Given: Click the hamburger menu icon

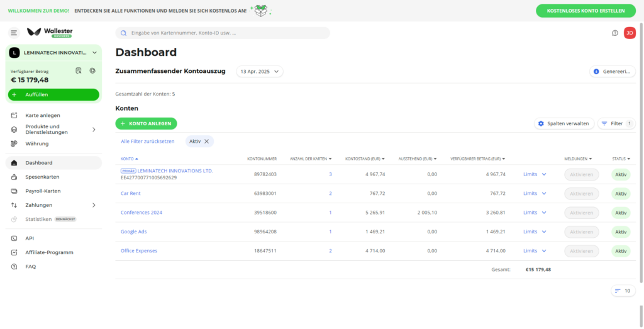Looking at the screenshot, I should pos(14,33).
